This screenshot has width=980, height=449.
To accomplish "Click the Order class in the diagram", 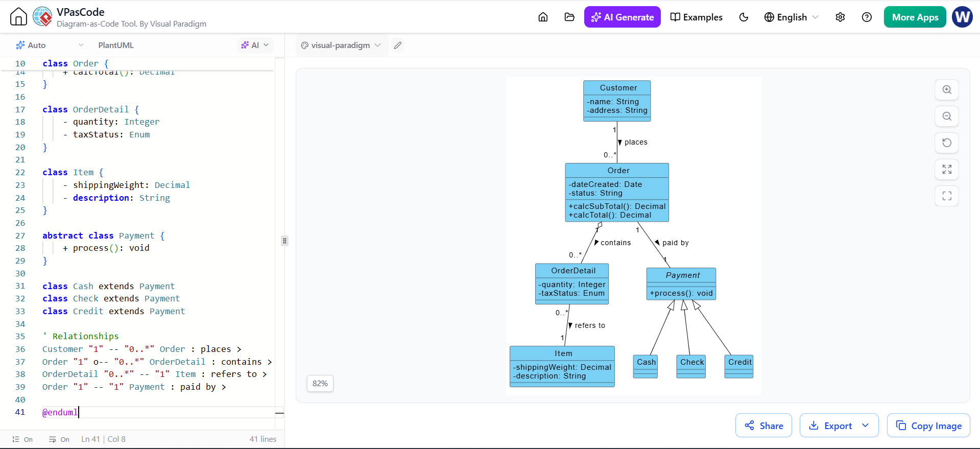I will coord(617,193).
